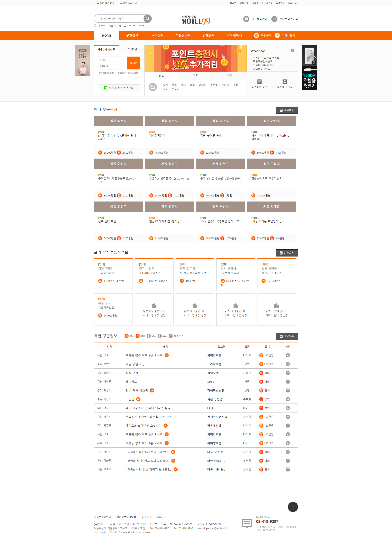
Task: Expand What'News plus button
Action: (x=292, y=51)
